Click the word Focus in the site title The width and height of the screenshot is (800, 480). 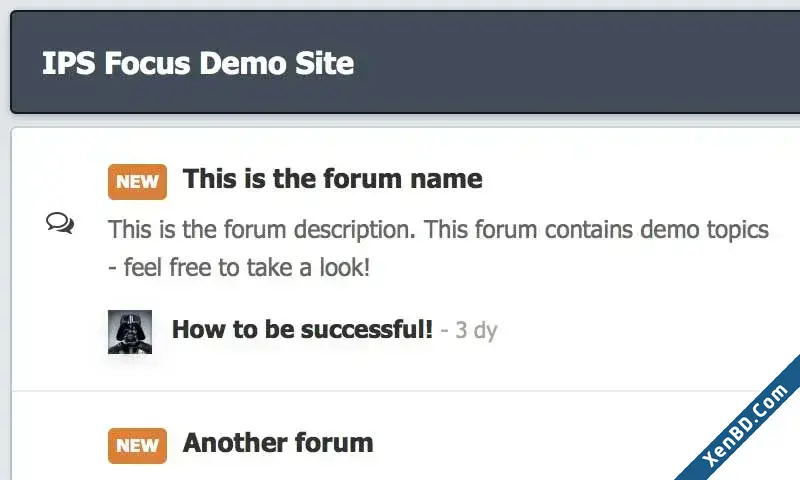click(147, 63)
